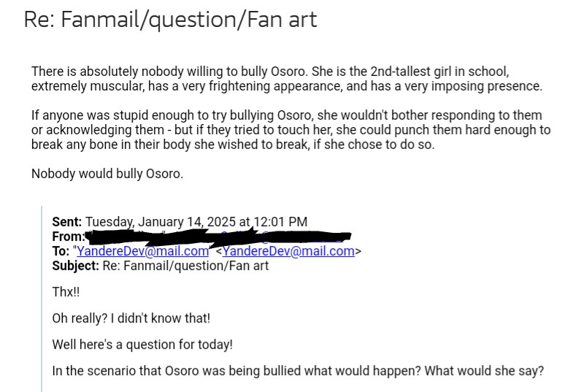Click the question asking What would she say?
Screen dimensions: 584x392
(484, 370)
